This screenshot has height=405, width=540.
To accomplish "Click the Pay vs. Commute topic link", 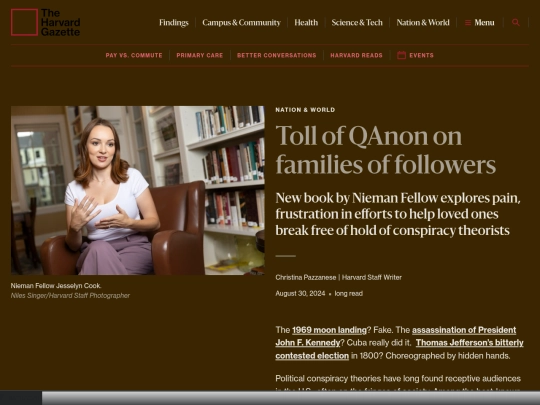I will 134,55.
